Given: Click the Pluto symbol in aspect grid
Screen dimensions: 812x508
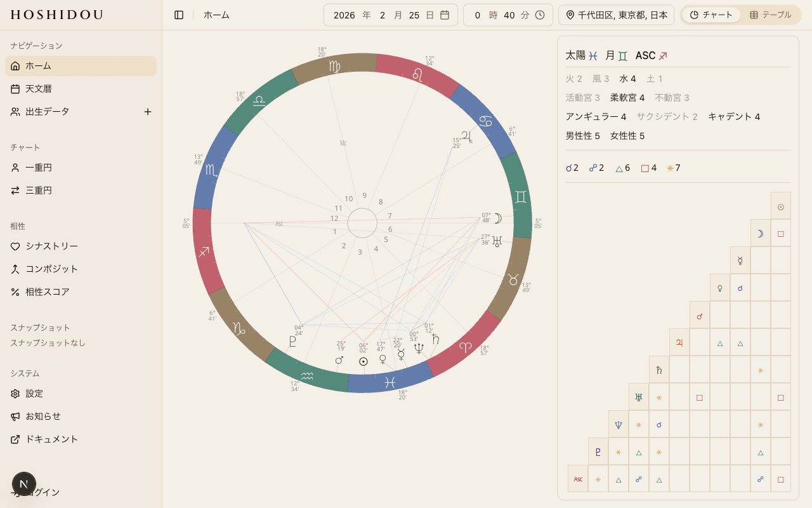Looking at the screenshot, I should [x=598, y=451].
